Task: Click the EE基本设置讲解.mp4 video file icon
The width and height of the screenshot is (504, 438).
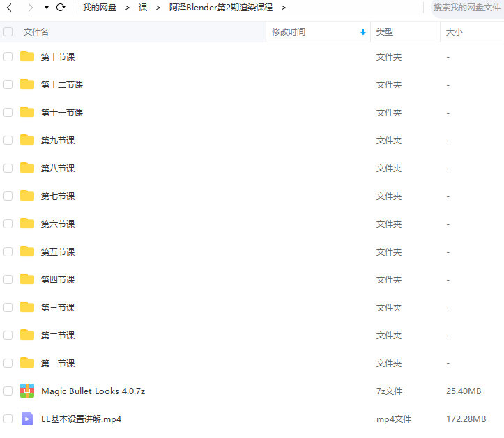Action: click(27, 419)
